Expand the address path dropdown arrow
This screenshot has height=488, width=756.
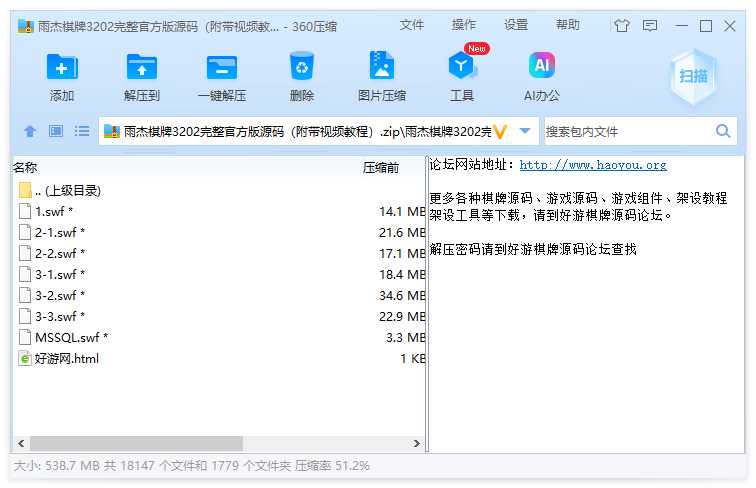coord(525,131)
